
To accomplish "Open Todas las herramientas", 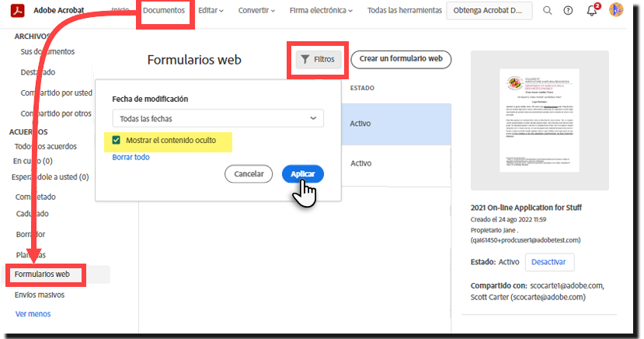I will (405, 11).
